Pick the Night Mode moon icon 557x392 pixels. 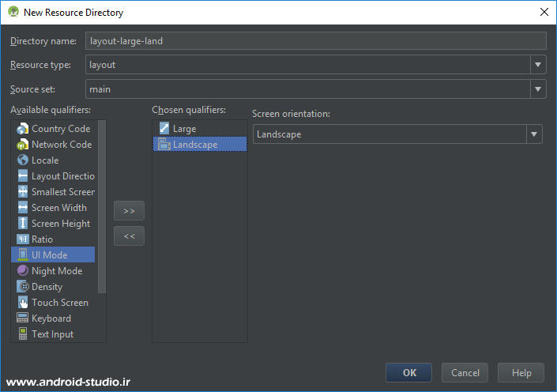(x=22, y=271)
